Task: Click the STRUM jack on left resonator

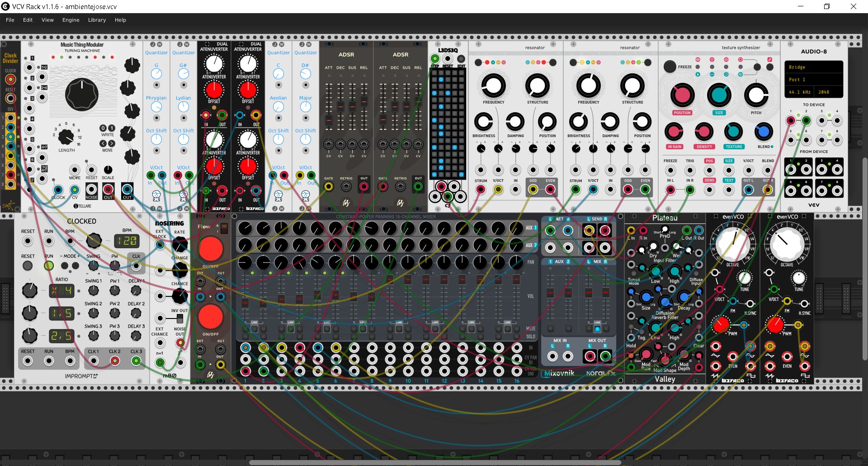Action: [x=481, y=190]
